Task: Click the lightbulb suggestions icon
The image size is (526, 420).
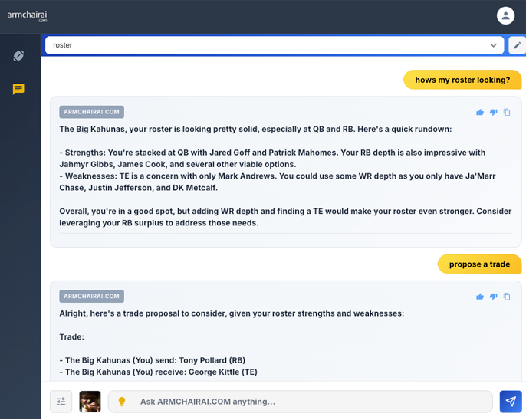Action: [121, 402]
